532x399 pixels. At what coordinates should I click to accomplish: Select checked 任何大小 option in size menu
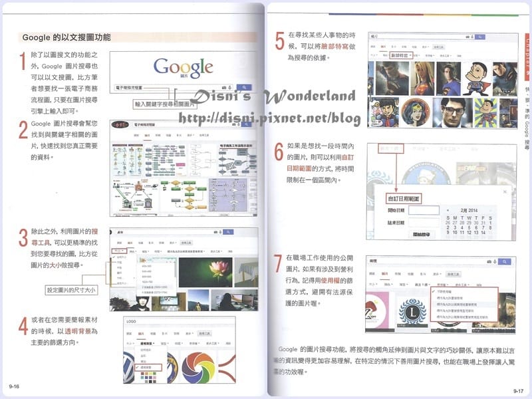click(x=121, y=257)
